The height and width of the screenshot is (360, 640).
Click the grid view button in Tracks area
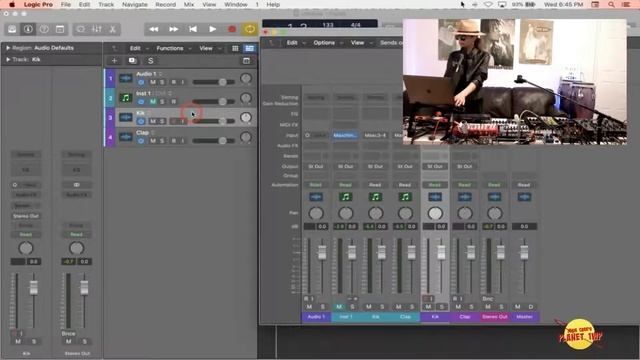(235, 48)
